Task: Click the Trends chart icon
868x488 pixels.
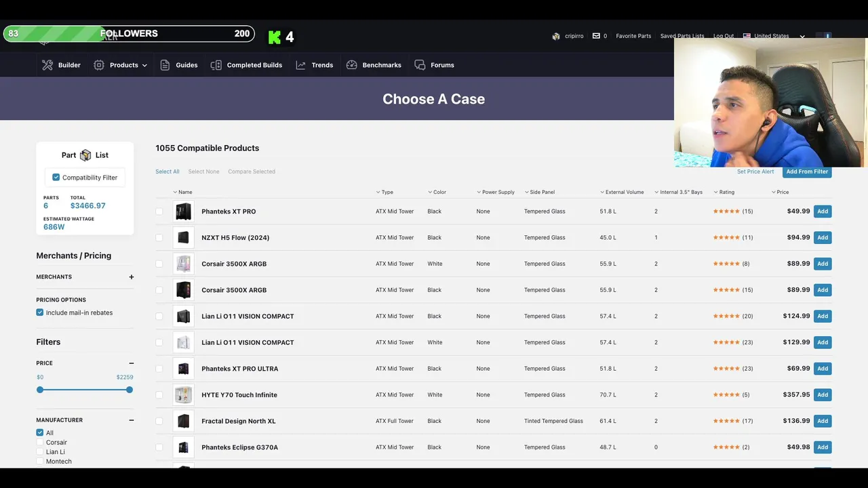Action: [300, 65]
